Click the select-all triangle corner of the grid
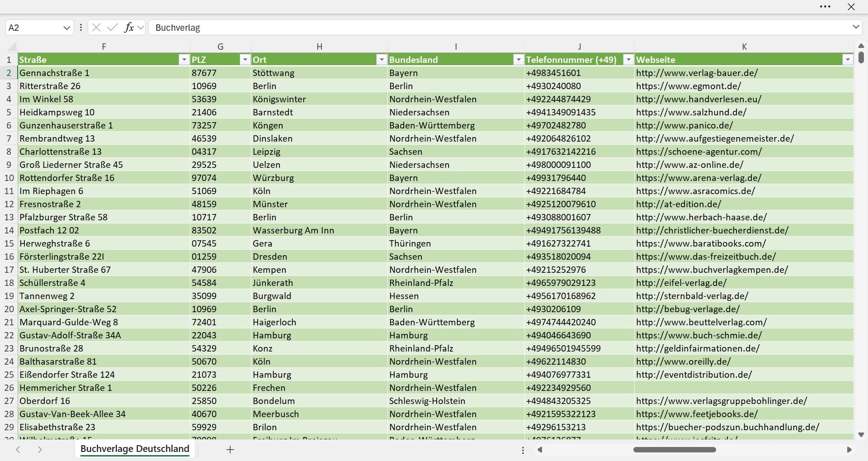Image resolution: width=868 pixels, height=461 pixels. [x=12, y=47]
